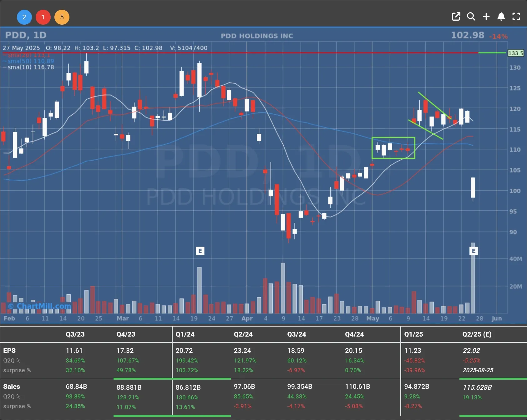Click Sales surprise value 24.85%
This screenshot has height=420, width=527.
[75, 406]
